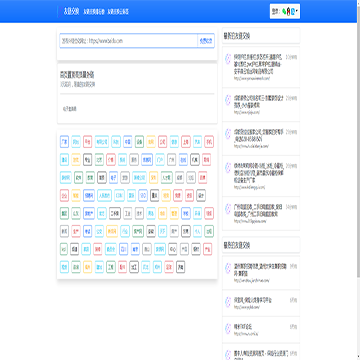360x360 pixels.
Task: Click the submit button attached to the URL field
Action: tap(206, 41)
